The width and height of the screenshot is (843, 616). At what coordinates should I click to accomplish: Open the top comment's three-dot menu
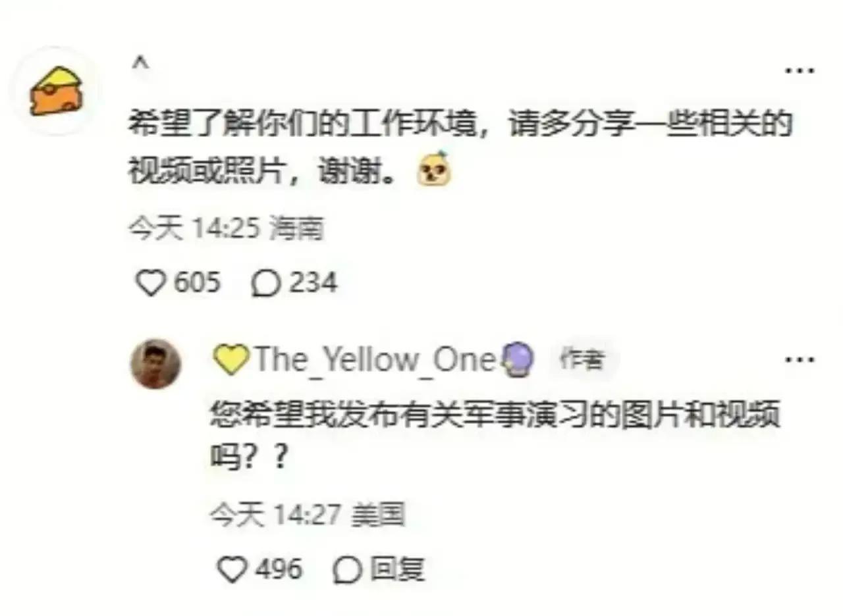tap(800, 70)
